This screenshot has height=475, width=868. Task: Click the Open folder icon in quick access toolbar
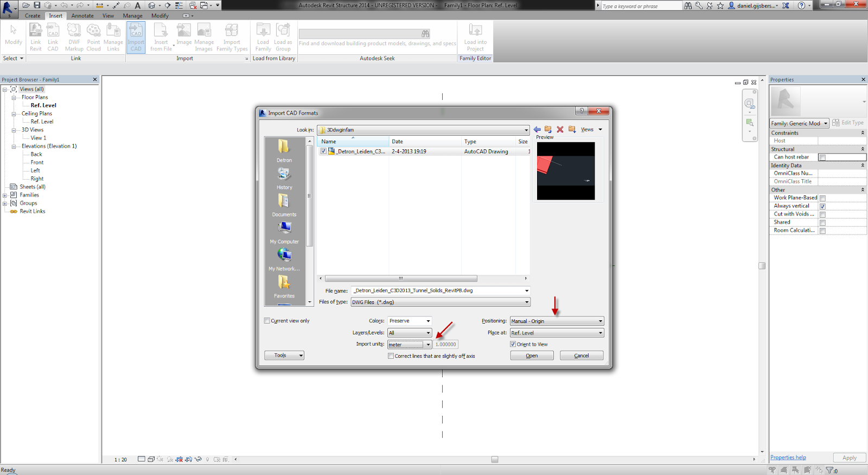click(x=25, y=5)
